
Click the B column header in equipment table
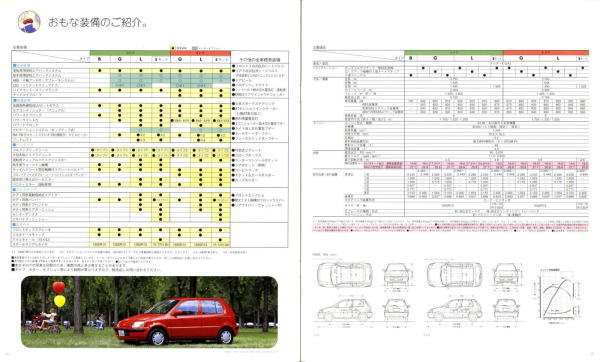pos(100,59)
